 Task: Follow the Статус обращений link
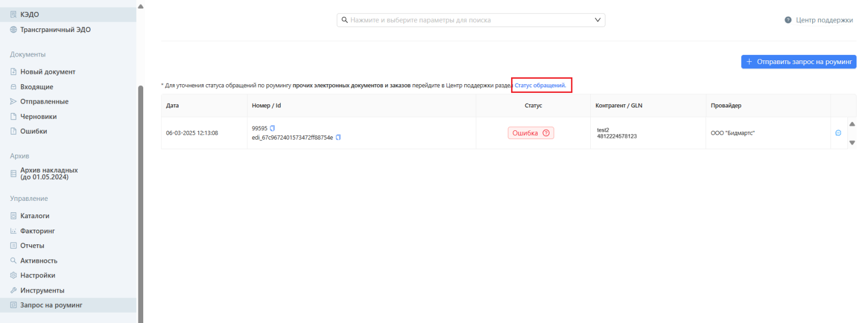coord(540,85)
